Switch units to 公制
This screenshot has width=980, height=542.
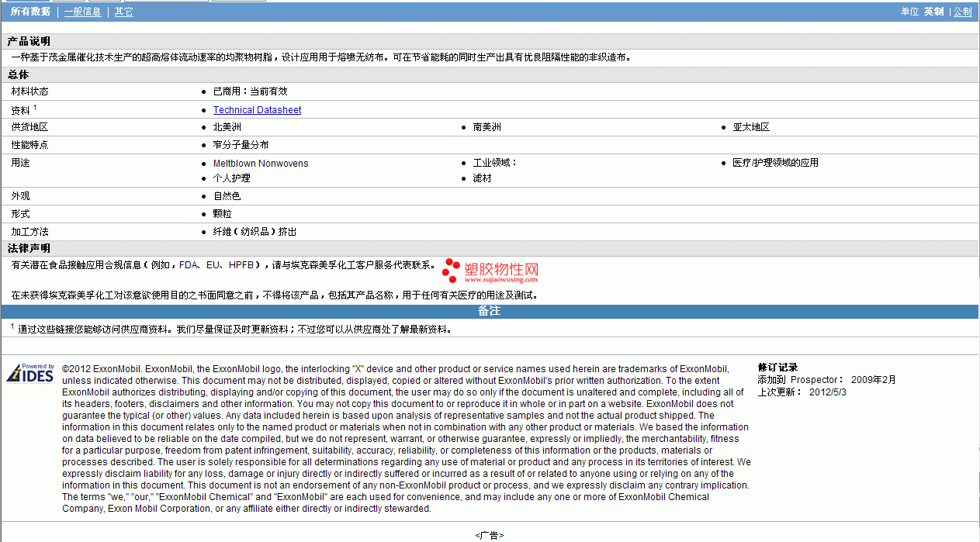point(962,12)
